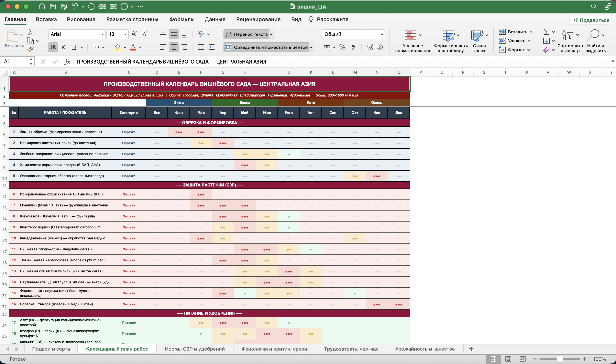The height and width of the screenshot is (364, 616).
Task: Open Conditional Formatting icon
Action: click(x=410, y=35)
